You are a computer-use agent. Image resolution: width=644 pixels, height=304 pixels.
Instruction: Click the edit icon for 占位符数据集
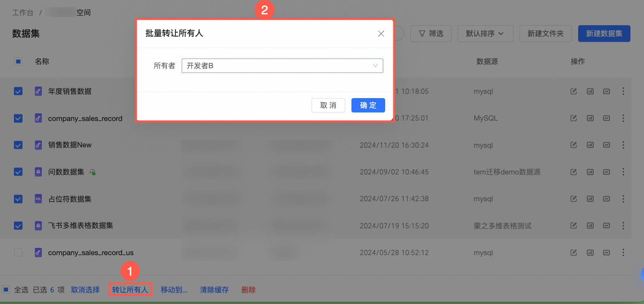pyautogui.click(x=573, y=199)
